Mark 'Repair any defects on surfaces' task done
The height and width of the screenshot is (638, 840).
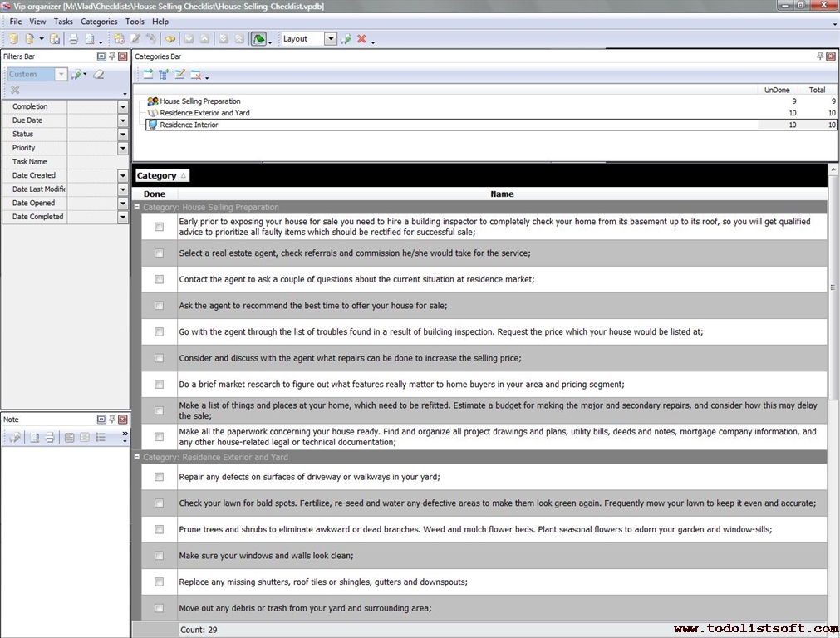pyautogui.click(x=159, y=477)
